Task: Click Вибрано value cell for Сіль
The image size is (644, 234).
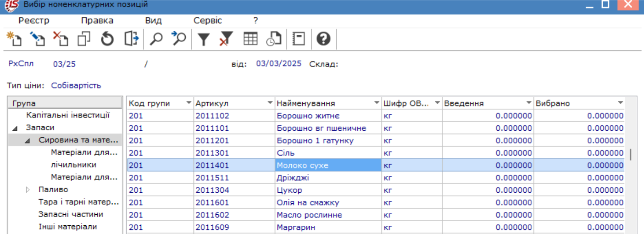Action: click(x=579, y=153)
